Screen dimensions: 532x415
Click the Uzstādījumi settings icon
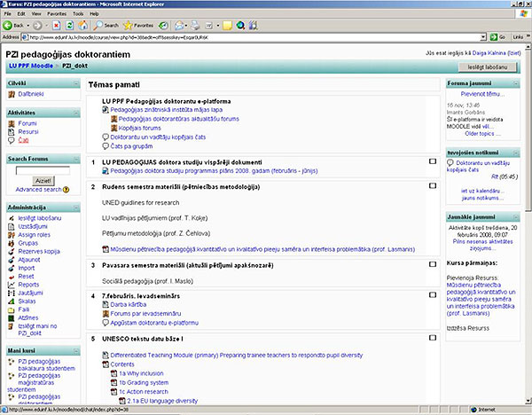(x=12, y=226)
